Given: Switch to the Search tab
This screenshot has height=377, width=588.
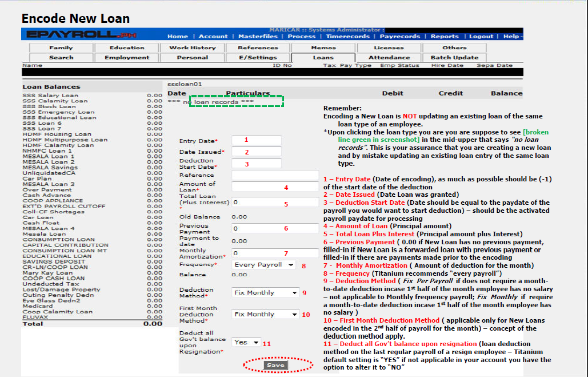Looking at the screenshot, I should (x=61, y=57).
